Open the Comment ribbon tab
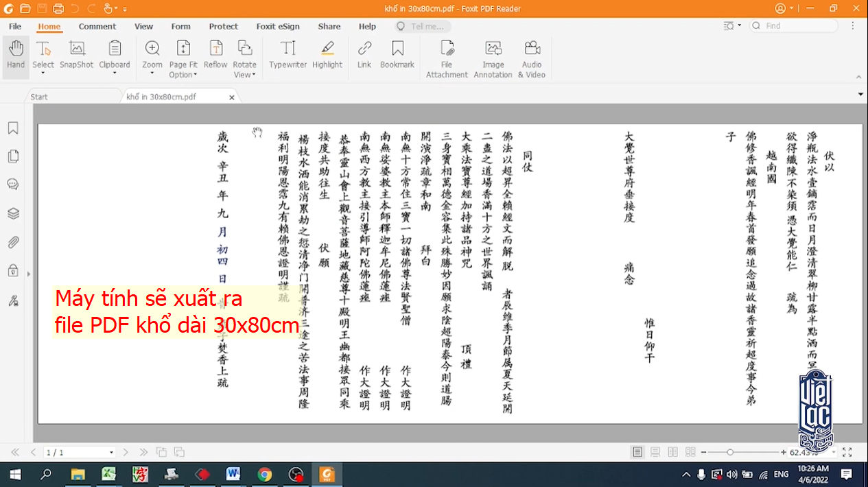868x487 pixels. pos(97,26)
